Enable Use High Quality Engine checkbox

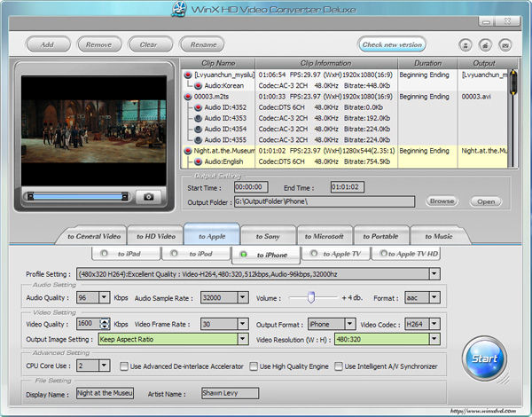[x=254, y=366]
